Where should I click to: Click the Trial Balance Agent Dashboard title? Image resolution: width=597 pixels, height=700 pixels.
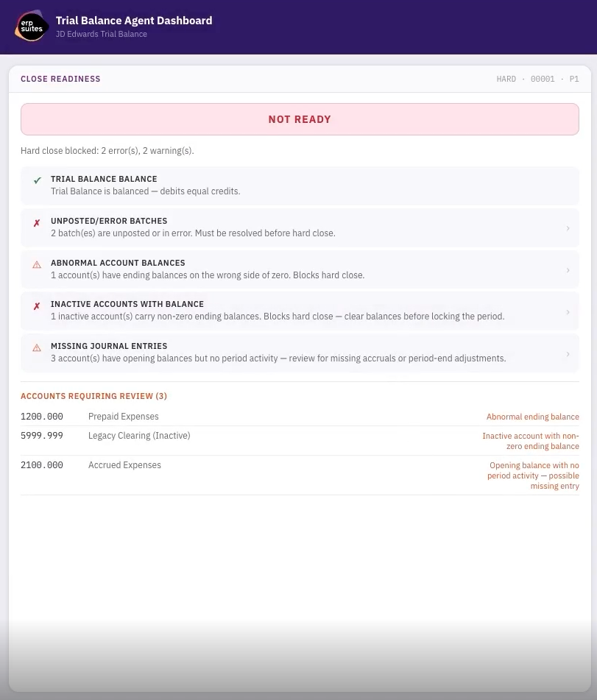[134, 21]
